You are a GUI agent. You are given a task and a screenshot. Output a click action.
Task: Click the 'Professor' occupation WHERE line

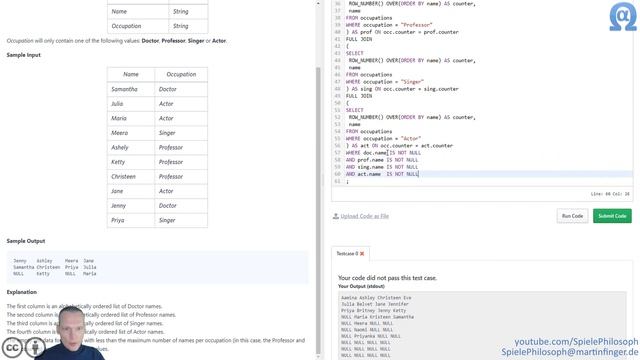point(389,25)
